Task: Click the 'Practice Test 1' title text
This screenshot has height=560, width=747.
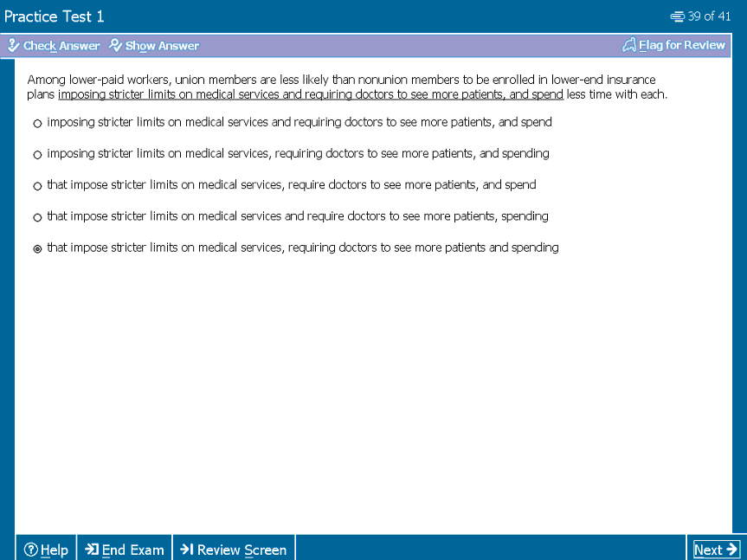Action: point(54,16)
